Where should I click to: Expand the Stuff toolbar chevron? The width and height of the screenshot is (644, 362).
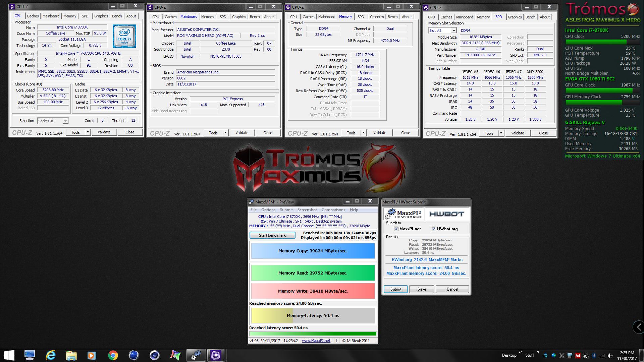[x=538, y=352]
